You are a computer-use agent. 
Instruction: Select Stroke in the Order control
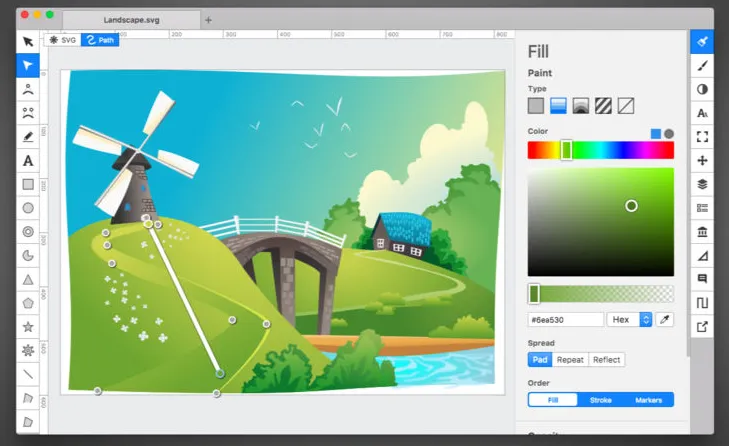click(x=601, y=400)
